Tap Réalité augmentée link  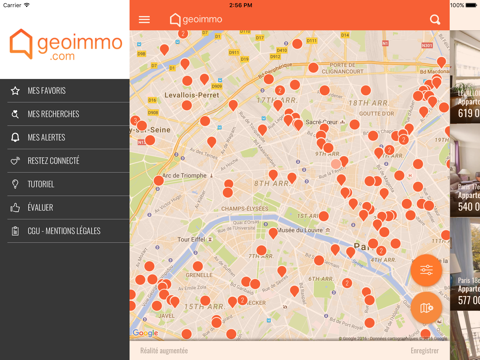click(164, 351)
